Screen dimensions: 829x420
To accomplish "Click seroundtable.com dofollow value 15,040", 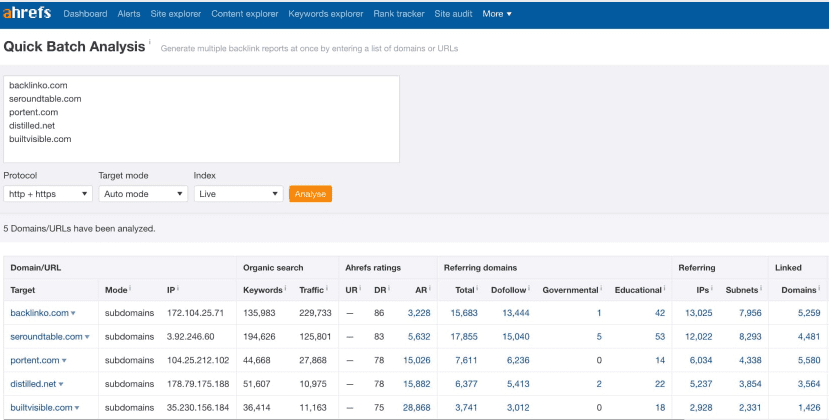I will click(x=515, y=336).
